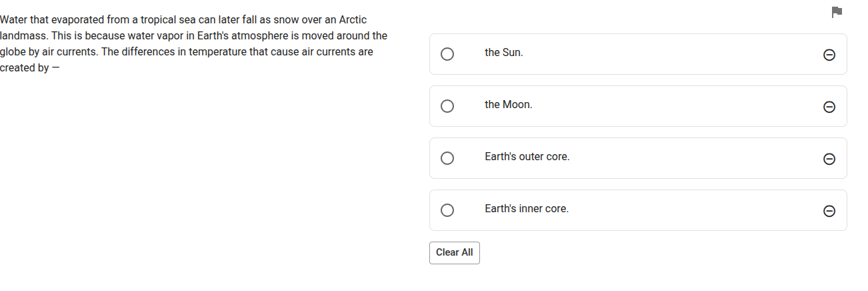Mark the 'Earth's inner core.' radio button
This screenshot has width=868, height=291.
(x=447, y=210)
